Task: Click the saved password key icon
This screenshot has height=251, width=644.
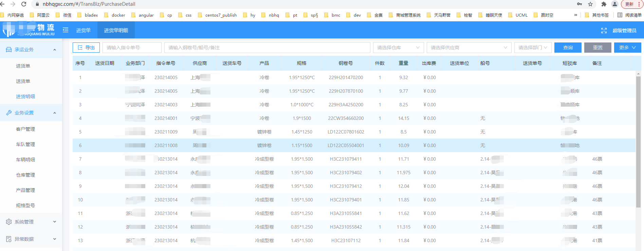Action: click(x=579, y=4)
